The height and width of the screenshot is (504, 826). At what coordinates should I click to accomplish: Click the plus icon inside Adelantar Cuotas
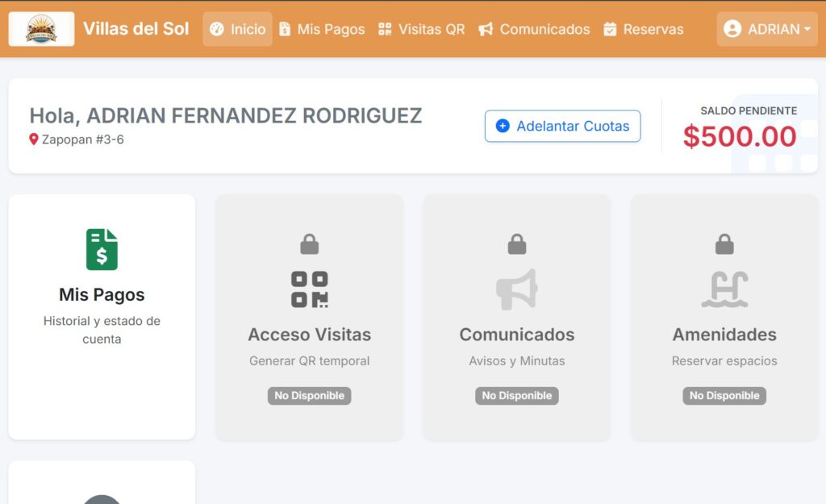(503, 126)
